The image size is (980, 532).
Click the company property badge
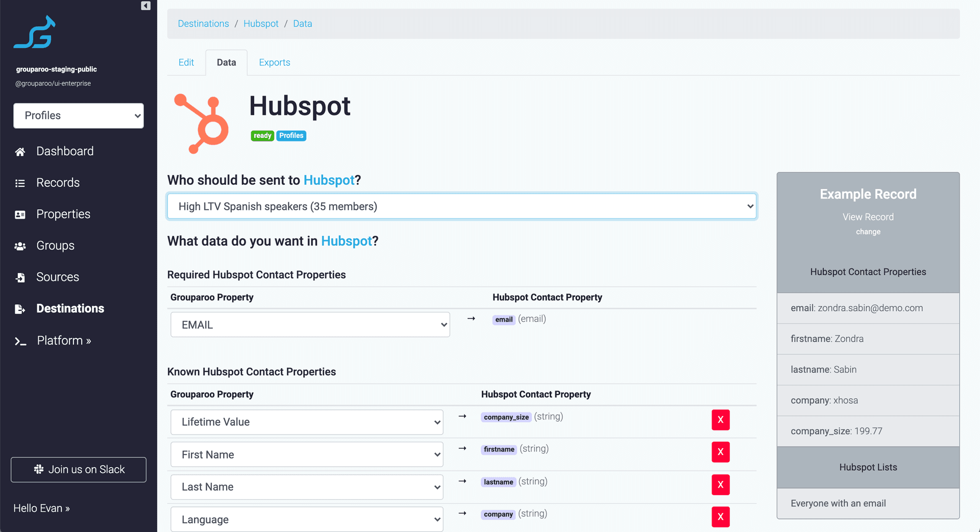498,514
